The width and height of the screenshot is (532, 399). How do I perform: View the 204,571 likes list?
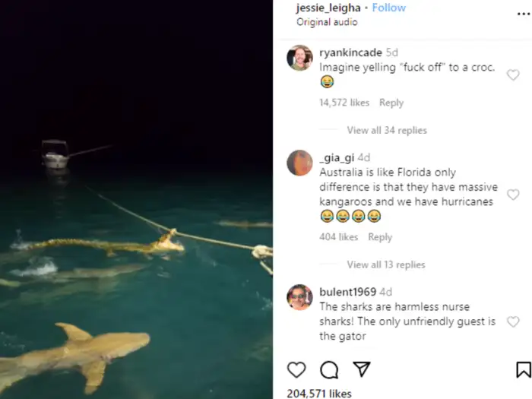pos(319,393)
